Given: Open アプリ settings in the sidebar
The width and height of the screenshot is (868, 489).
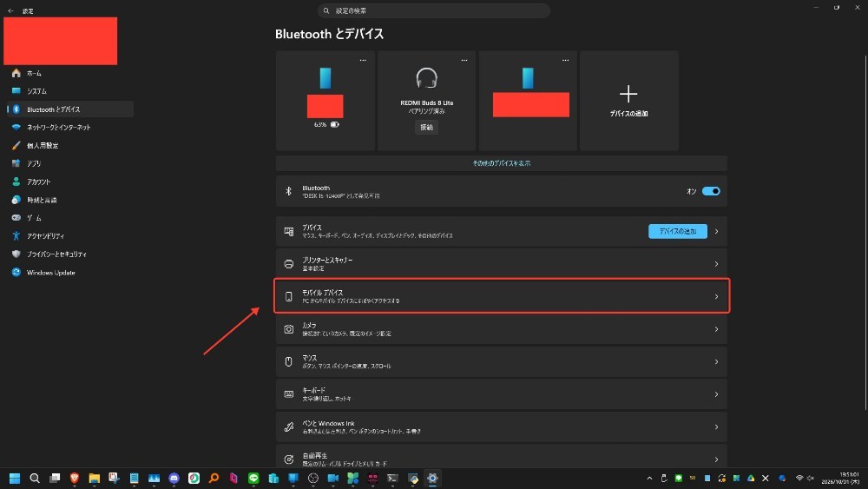Looking at the screenshot, I should [69, 163].
